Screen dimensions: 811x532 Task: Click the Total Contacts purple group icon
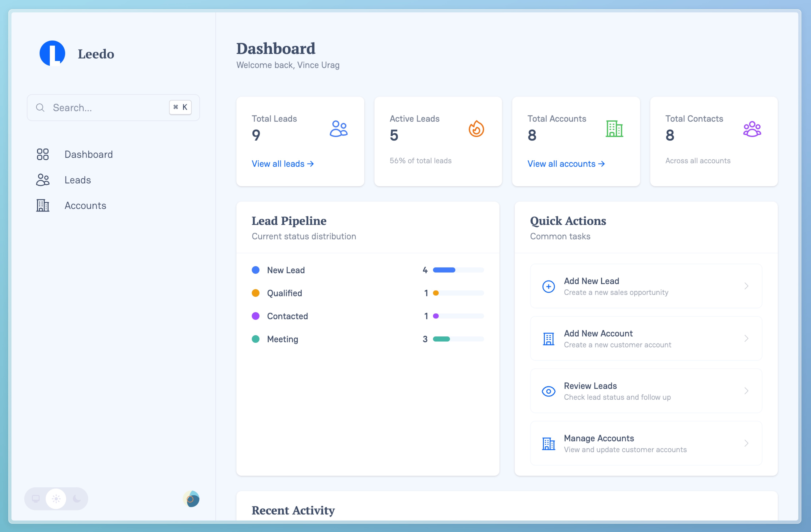752,129
